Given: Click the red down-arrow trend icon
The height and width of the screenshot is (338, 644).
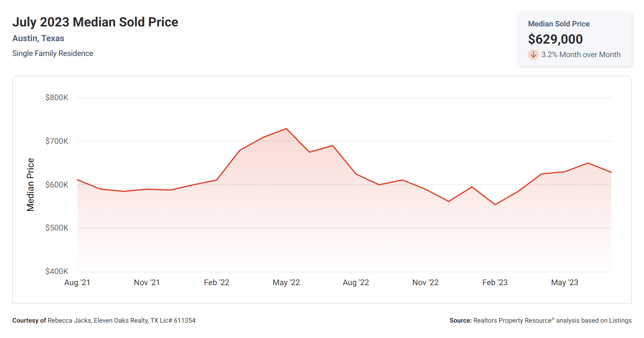Looking at the screenshot, I should point(533,55).
